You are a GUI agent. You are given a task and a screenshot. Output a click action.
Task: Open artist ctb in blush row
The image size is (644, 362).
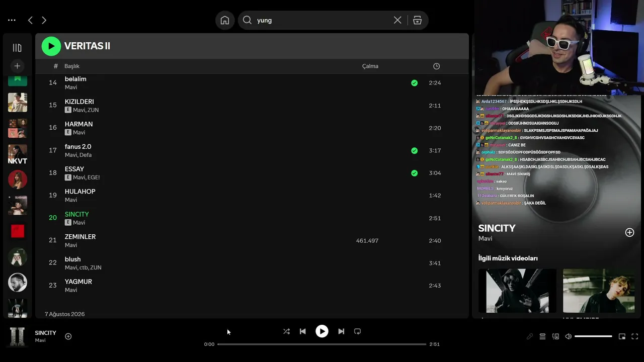click(84, 267)
